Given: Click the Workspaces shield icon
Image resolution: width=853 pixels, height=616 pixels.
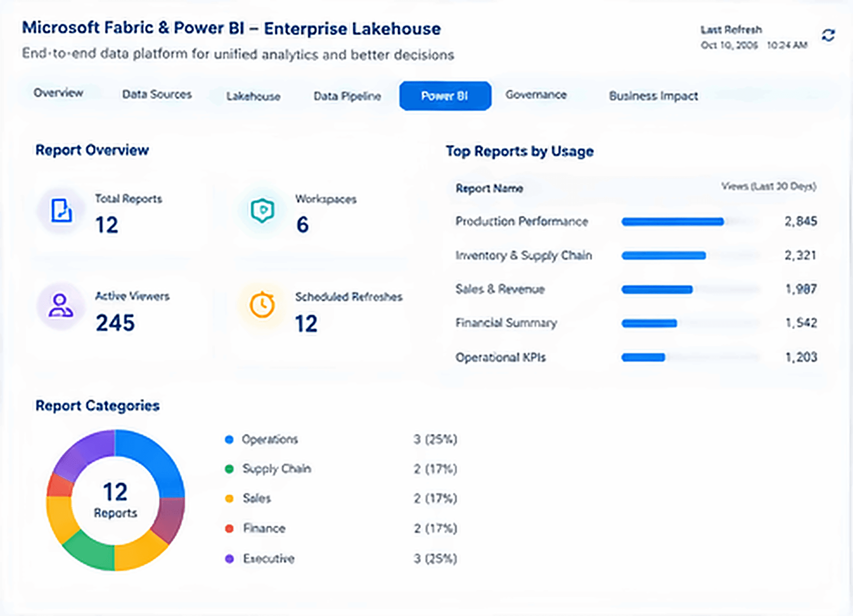Looking at the screenshot, I should click(x=262, y=210).
